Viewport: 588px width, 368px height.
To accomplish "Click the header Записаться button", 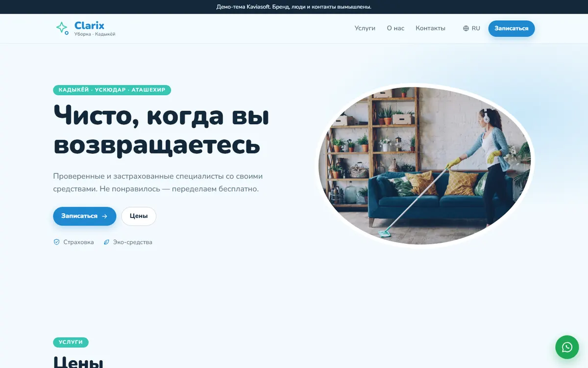I will pos(512,28).
